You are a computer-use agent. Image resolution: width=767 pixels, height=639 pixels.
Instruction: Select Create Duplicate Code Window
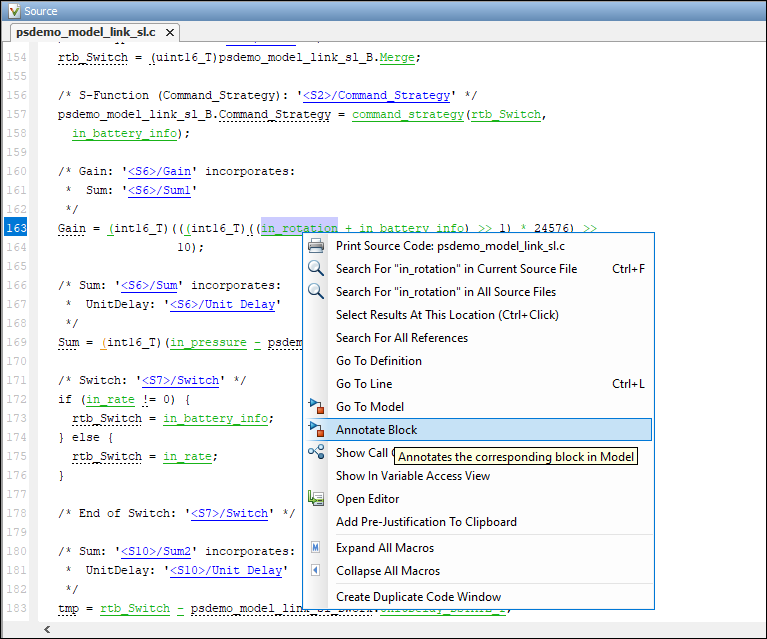click(418, 597)
